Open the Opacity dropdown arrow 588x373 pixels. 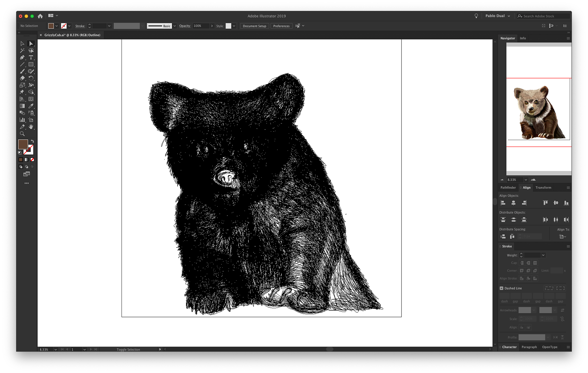tap(212, 26)
